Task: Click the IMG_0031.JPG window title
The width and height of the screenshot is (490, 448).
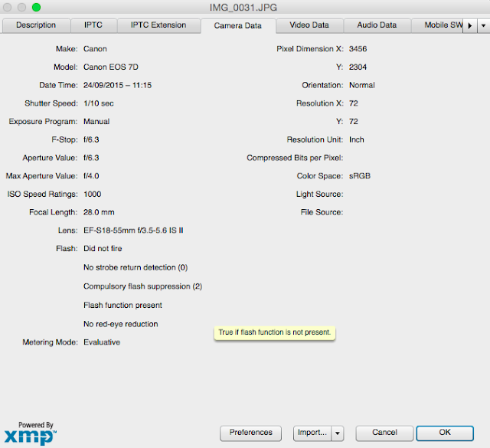Action: (x=243, y=8)
